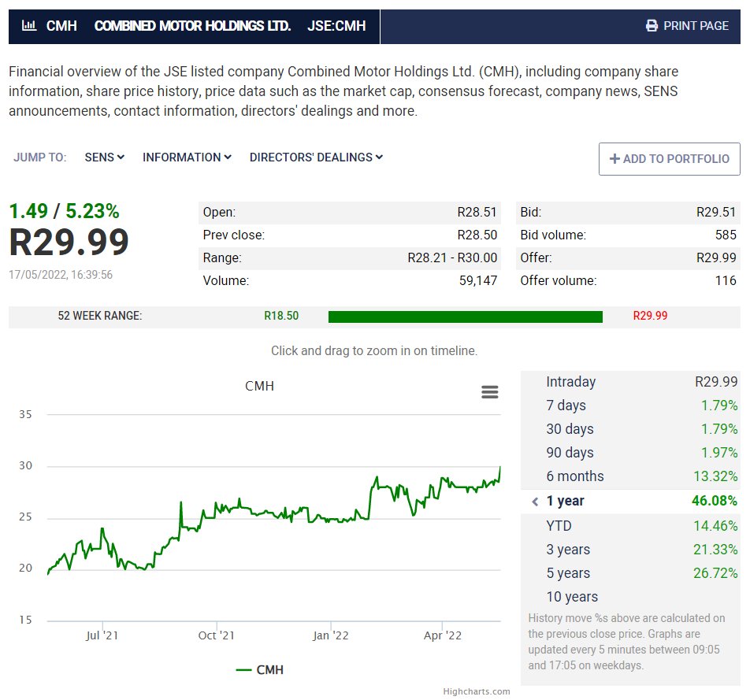This screenshot has width=750, height=700.
Task: Click the Volume value 59,147
Action: pyautogui.click(x=478, y=280)
